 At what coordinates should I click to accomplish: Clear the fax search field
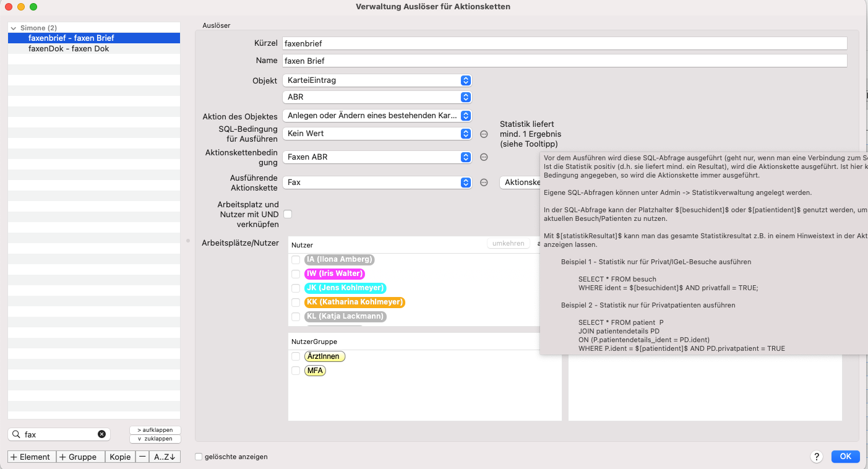tap(101, 434)
